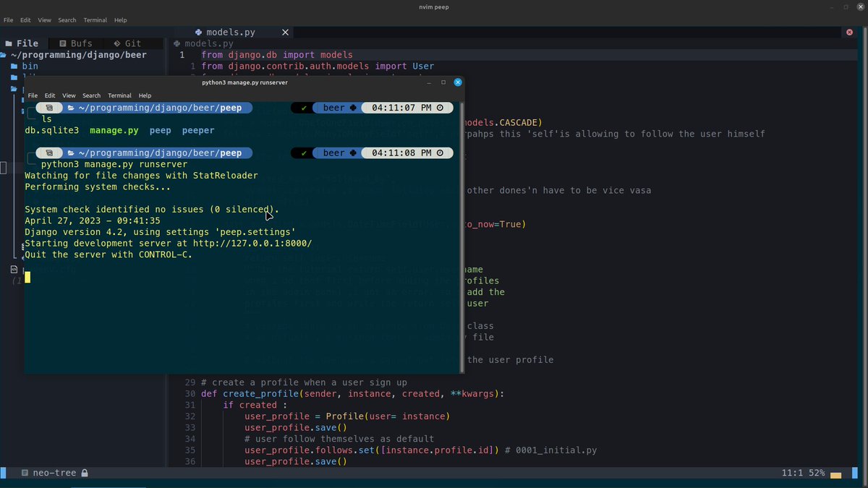
Task: Click lock icon in status line
Action: click(85, 473)
